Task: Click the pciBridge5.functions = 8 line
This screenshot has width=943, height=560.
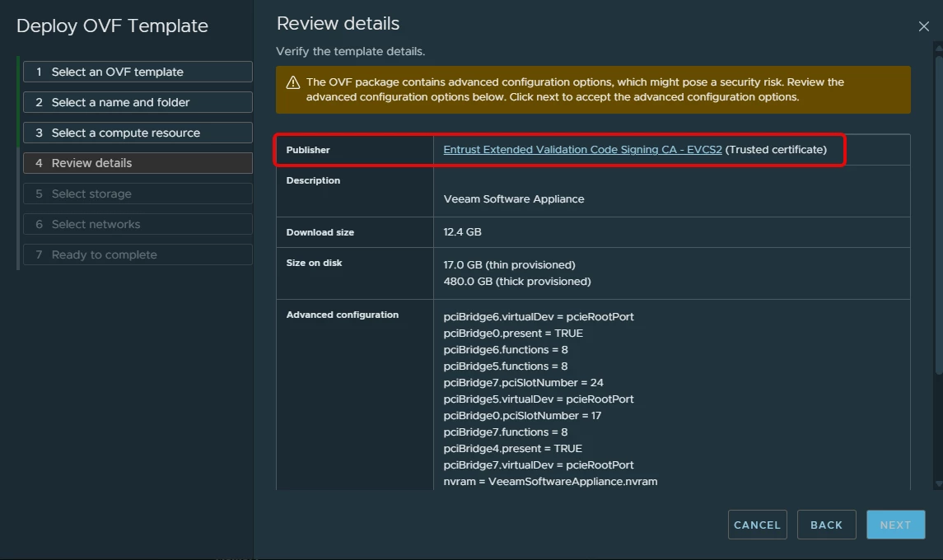Action: click(x=506, y=366)
